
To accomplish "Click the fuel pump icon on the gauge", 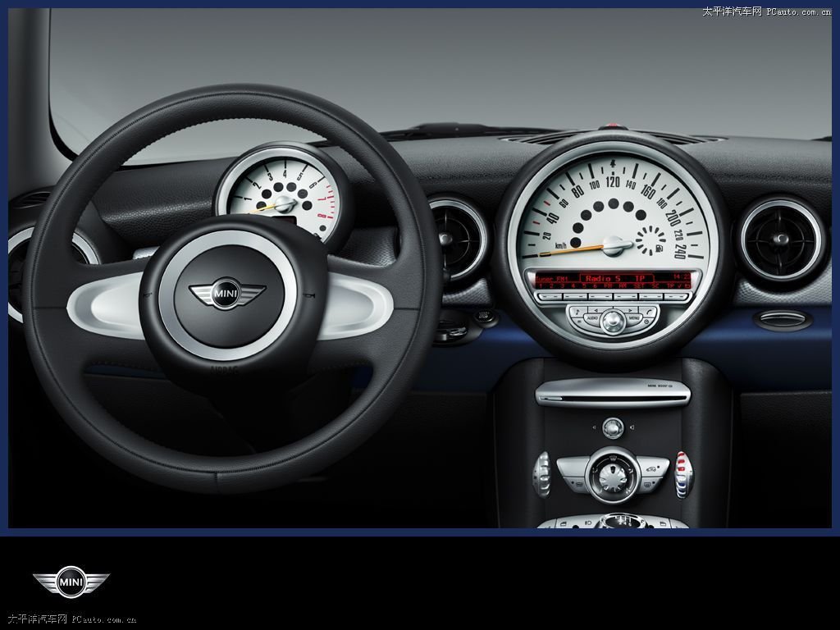I will click(x=658, y=249).
